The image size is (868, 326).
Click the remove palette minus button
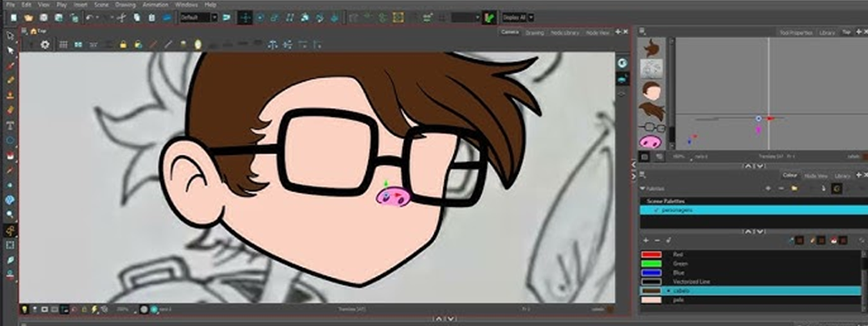(781, 188)
